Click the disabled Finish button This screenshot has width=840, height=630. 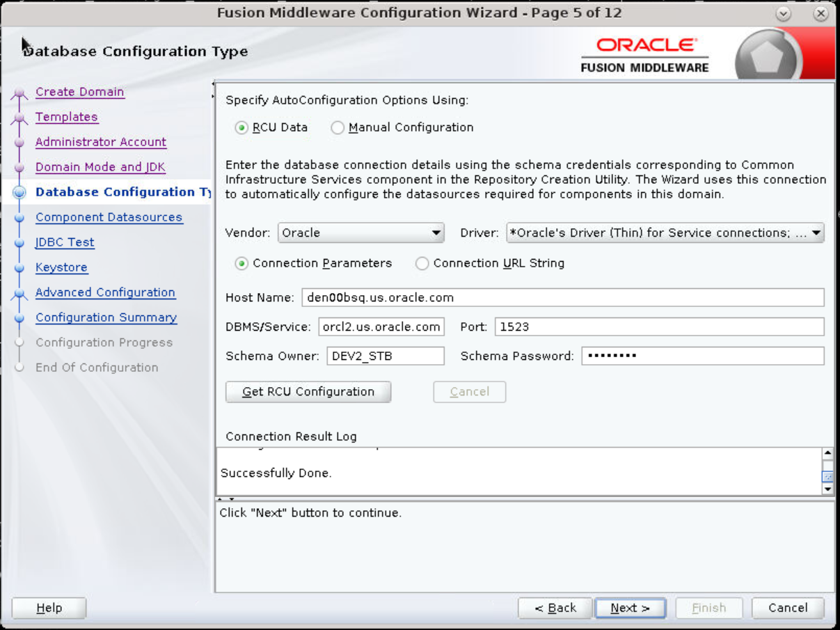click(709, 608)
